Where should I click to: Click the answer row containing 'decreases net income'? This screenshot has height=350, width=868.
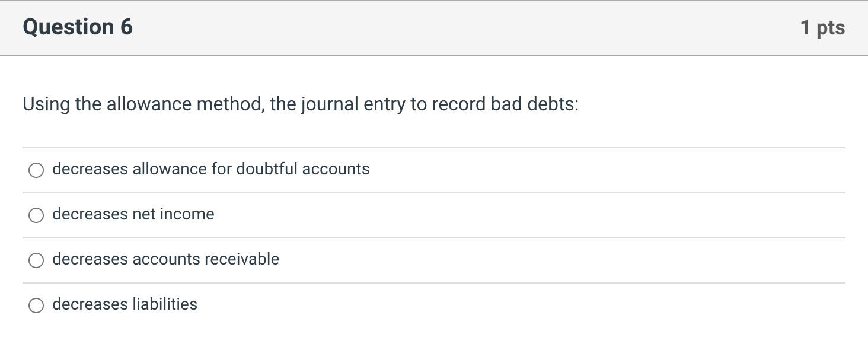click(237, 215)
